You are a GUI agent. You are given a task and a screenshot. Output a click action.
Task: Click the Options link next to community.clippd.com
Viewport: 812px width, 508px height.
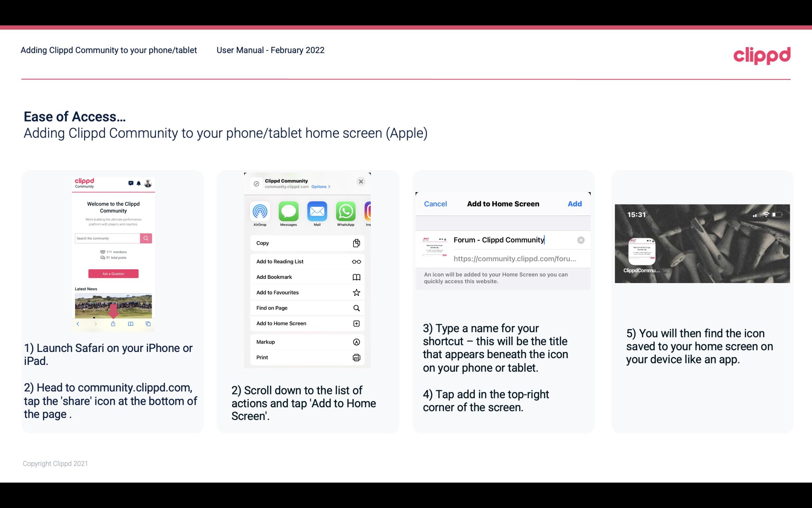click(x=320, y=186)
